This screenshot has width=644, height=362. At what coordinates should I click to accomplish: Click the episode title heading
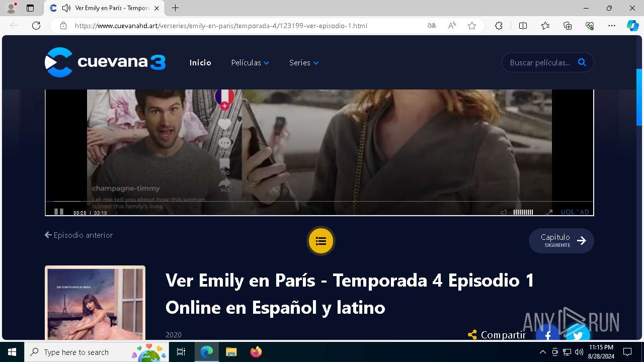(x=350, y=294)
